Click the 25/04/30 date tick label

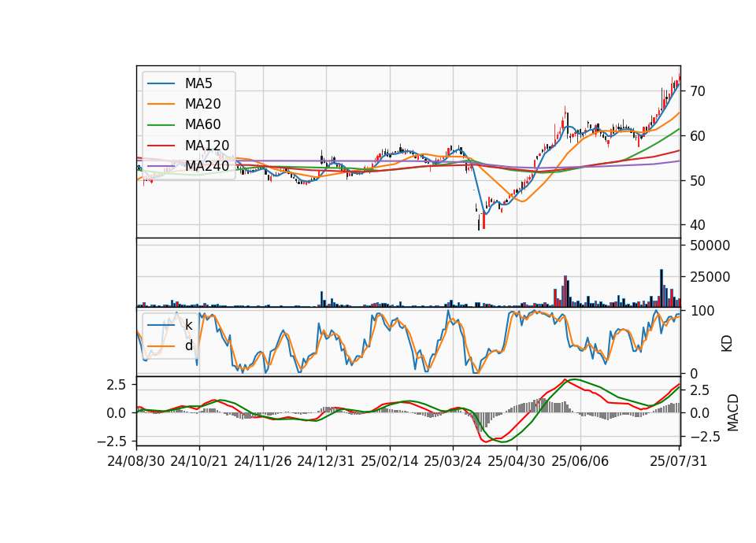coord(517,461)
